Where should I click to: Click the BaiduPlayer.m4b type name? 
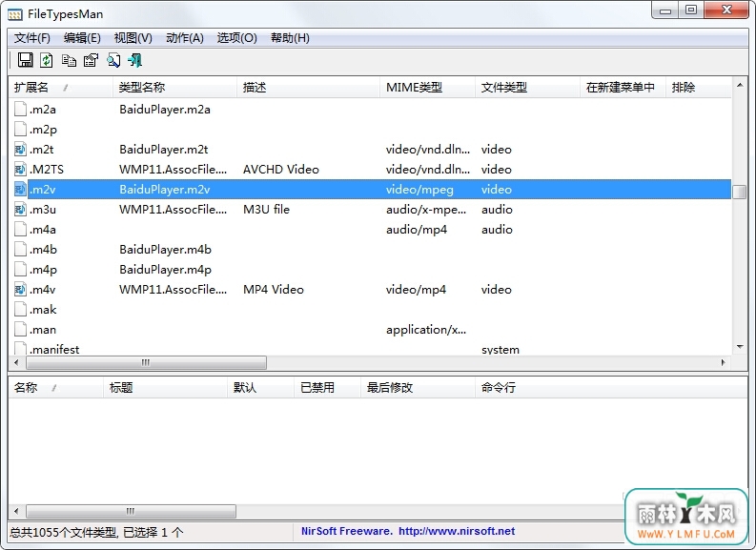pos(165,249)
